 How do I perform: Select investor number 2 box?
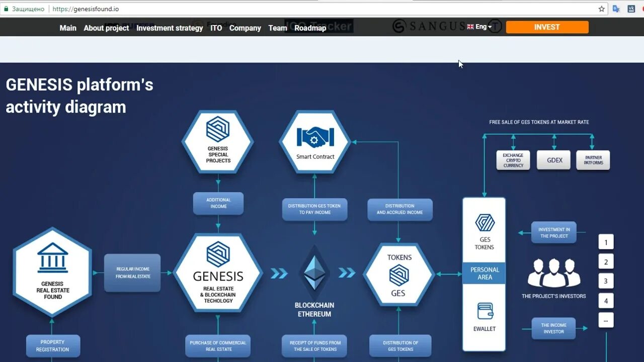[x=606, y=262]
